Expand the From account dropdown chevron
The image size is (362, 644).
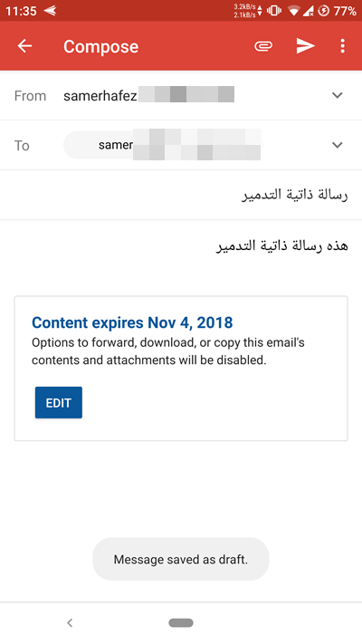(337, 95)
